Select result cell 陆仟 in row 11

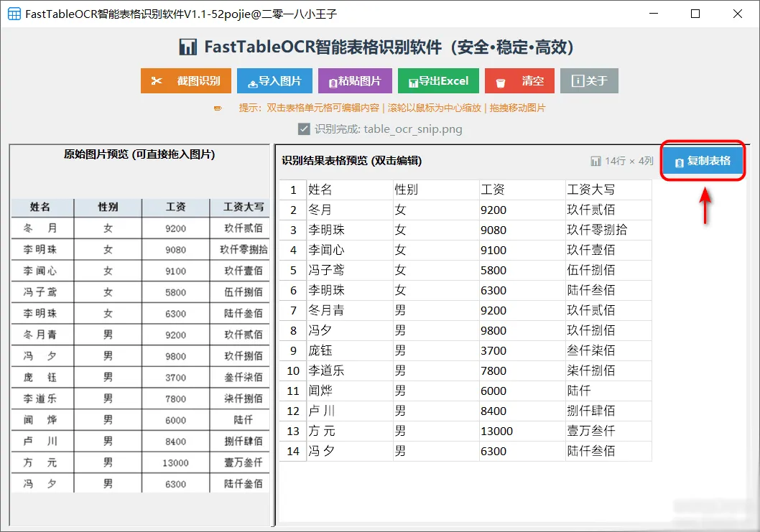point(608,391)
